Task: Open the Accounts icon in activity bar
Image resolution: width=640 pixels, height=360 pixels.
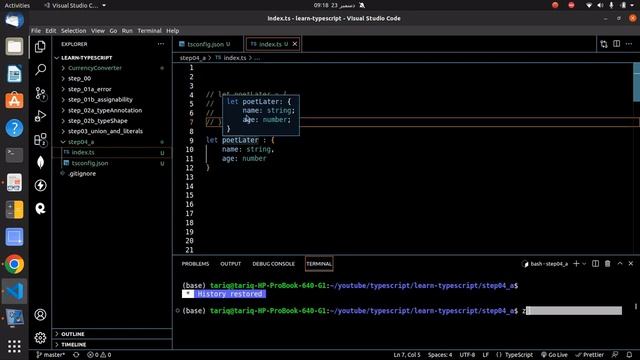Action: pyautogui.click(x=40, y=315)
